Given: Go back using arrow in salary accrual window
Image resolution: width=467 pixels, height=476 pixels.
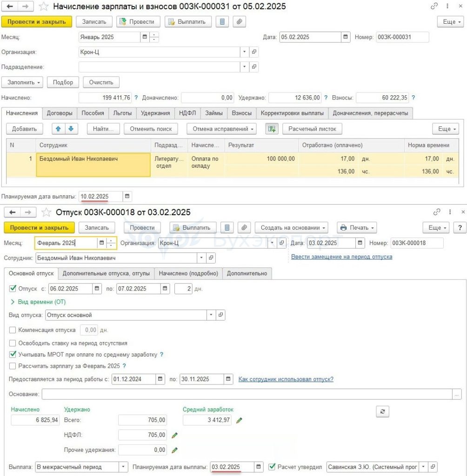Looking at the screenshot, I should coord(10,6).
